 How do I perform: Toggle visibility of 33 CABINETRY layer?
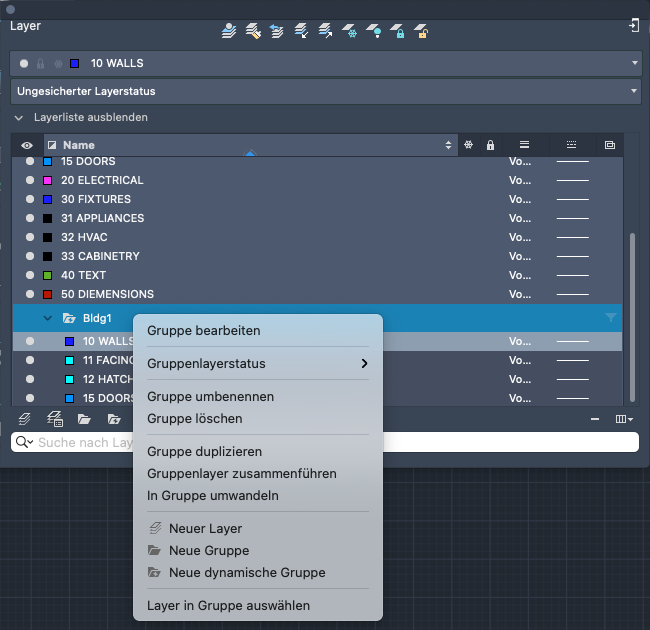click(30, 256)
